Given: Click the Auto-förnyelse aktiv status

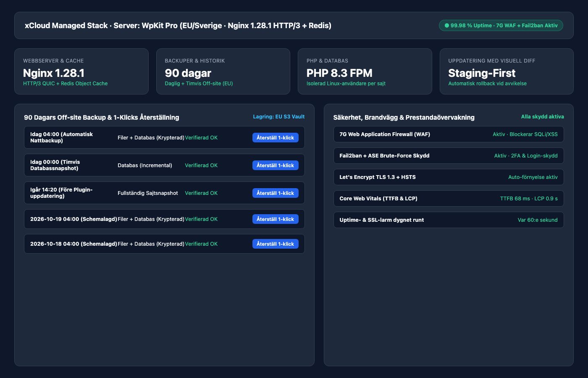Looking at the screenshot, I should click(x=533, y=177).
